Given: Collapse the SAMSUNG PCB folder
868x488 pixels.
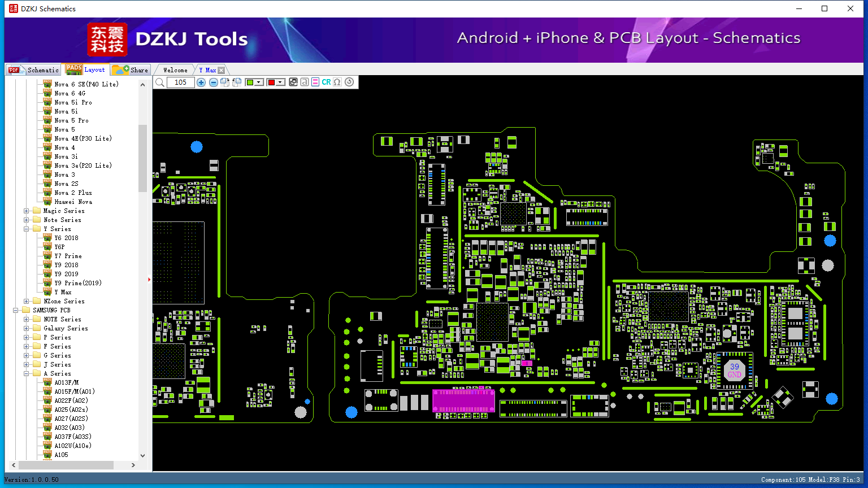Looking at the screenshot, I should (15, 310).
